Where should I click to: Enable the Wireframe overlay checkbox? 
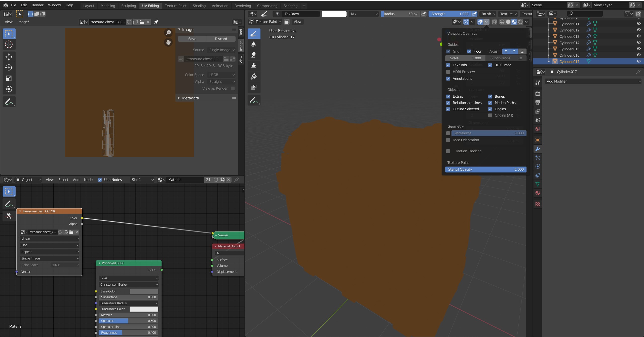(448, 133)
